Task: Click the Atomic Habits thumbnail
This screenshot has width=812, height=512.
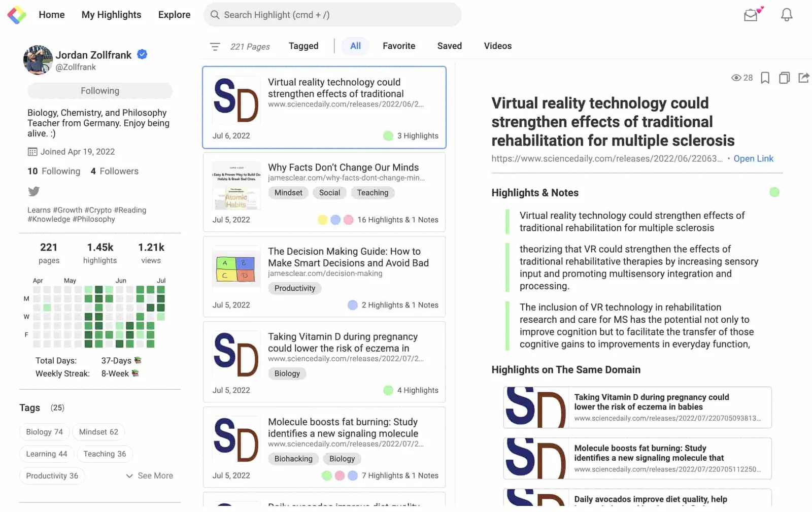Action: click(x=236, y=186)
